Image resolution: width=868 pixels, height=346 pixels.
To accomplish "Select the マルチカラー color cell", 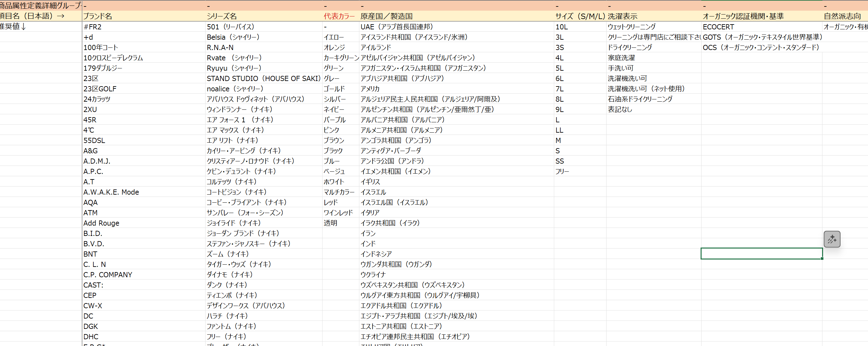I will pos(340,192).
